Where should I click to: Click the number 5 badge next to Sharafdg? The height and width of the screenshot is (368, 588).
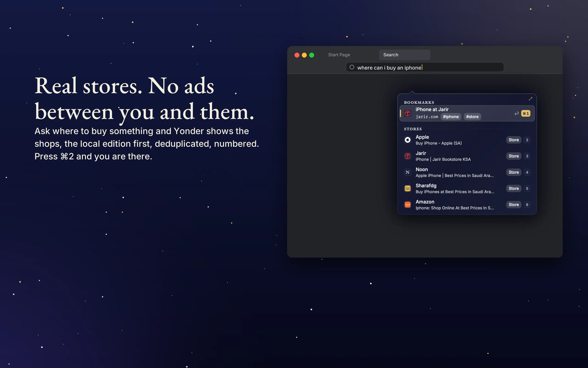click(x=527, y=188)
